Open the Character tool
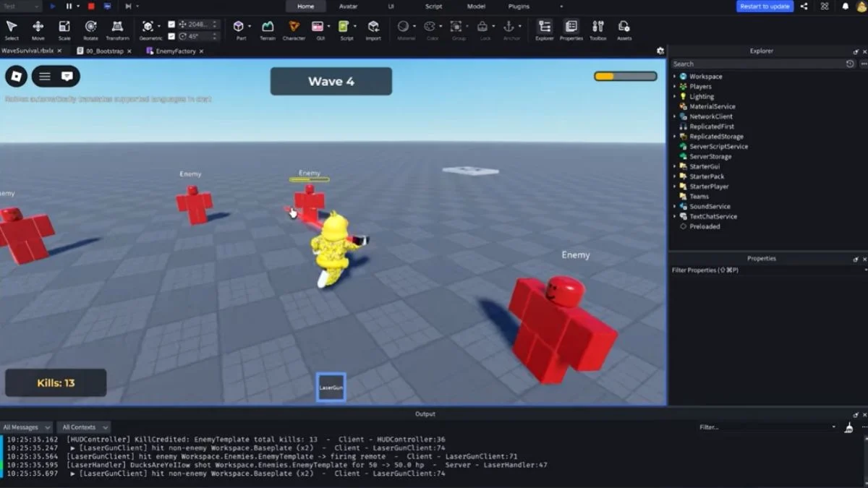 click(294, 30)
